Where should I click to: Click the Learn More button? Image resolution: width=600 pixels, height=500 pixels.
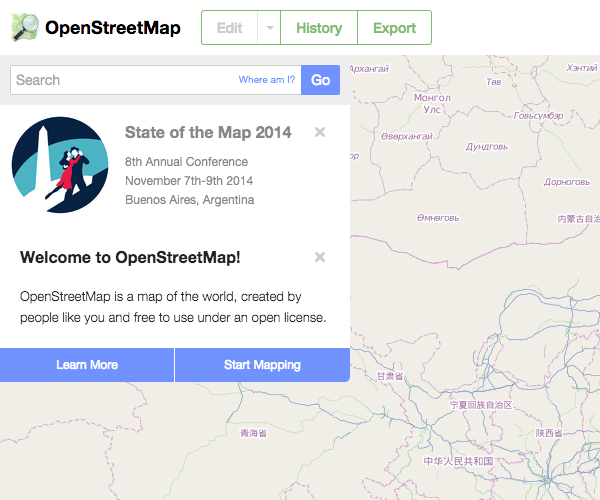pos(87,365)
